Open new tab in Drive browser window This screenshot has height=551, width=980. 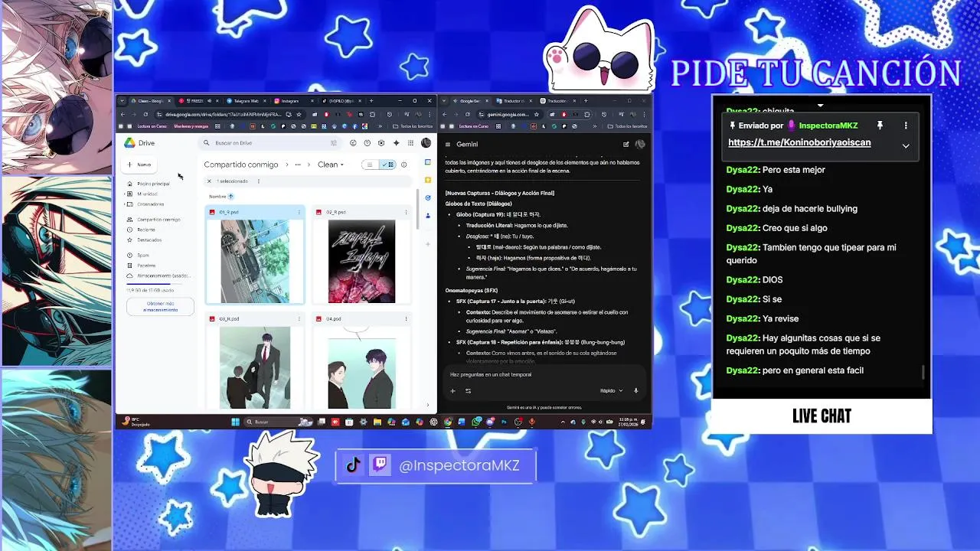tap(371, 101)
